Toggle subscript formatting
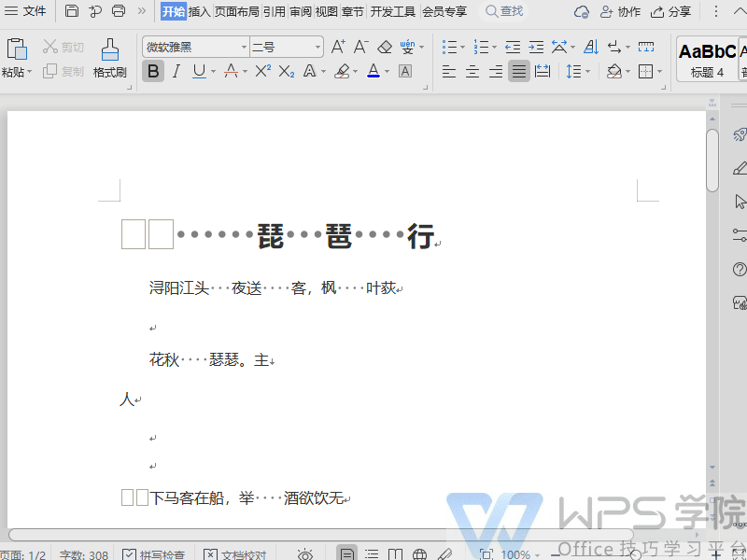The image size is (747, 560). [x=287, y=72]
